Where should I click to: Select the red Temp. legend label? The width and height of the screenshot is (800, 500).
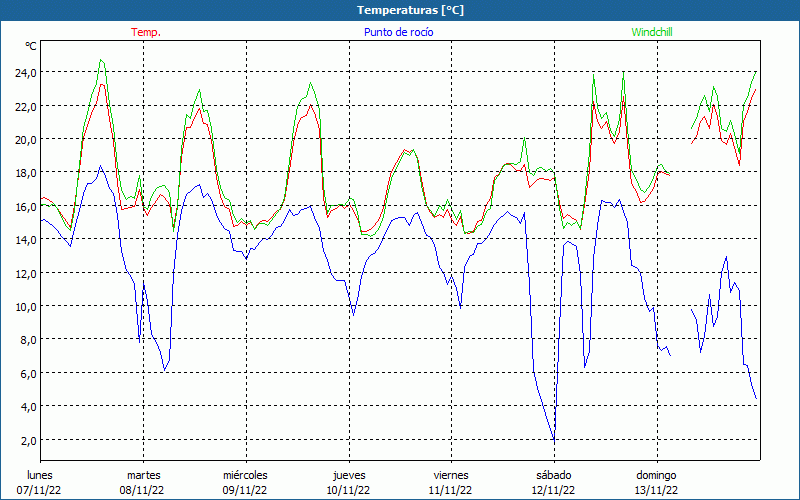coord(146,32)
